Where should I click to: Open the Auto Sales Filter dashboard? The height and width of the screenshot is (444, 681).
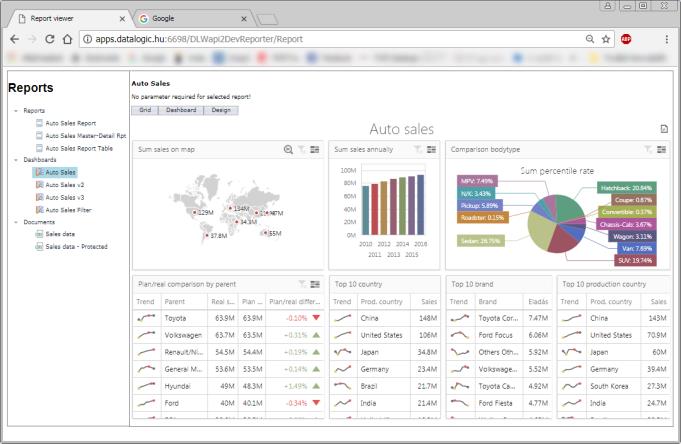pyautogui.click(x=68, y=210)
